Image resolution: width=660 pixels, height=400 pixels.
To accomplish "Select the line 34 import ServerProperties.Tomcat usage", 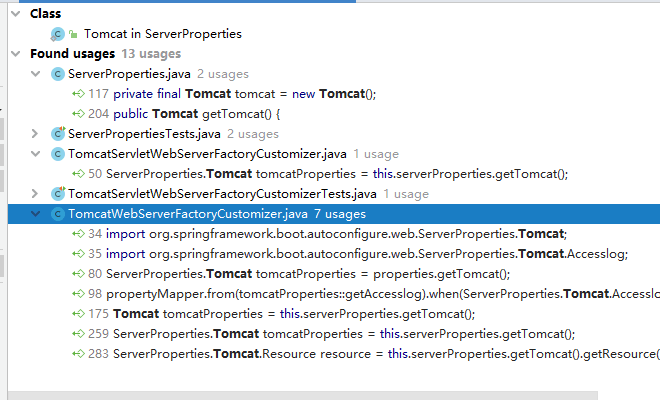I will 327,234.
